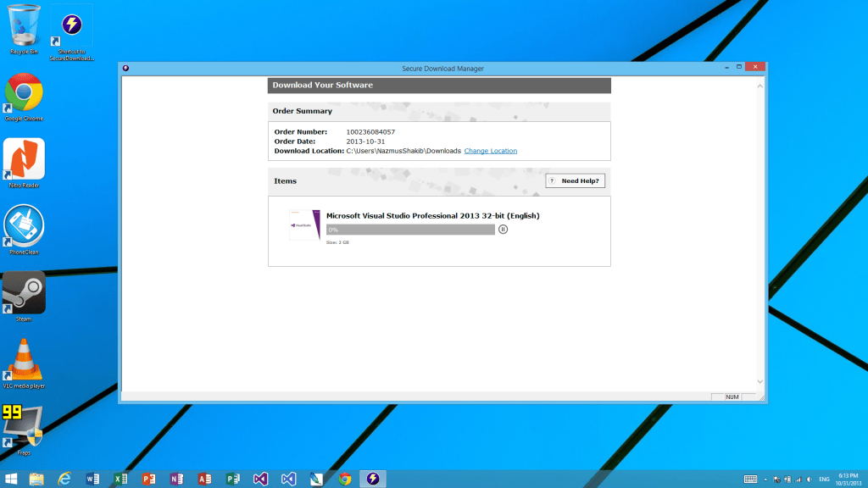The height and width of the screenshot is (488, 868).
Task: Click the Secure Download Manager taskbar button
Action: (373, 479)
